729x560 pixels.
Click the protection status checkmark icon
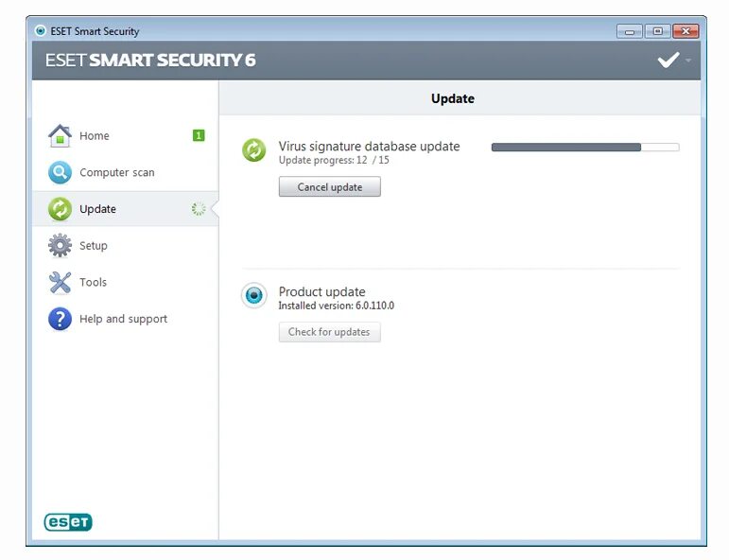pyautogui.click(x=668, y=60)
